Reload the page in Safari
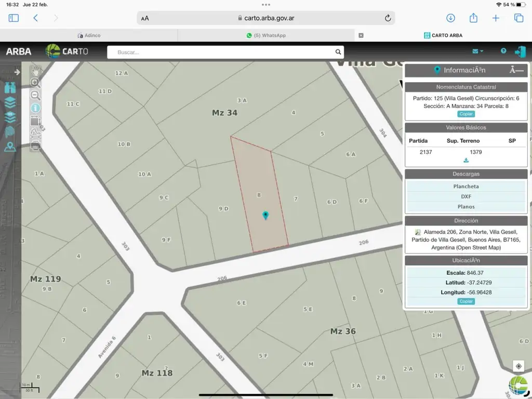Viewport: 532px width, 399px height. coord(388,18)
